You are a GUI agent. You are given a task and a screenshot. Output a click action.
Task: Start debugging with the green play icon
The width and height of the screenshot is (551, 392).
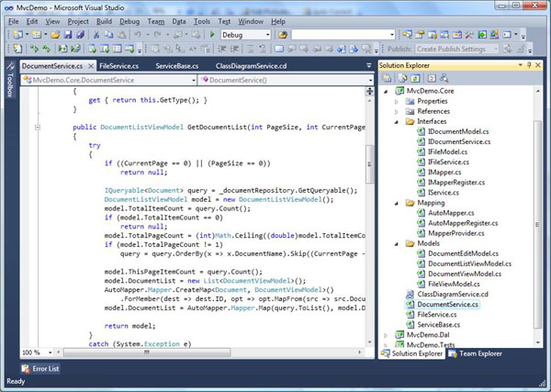(212, 34)
